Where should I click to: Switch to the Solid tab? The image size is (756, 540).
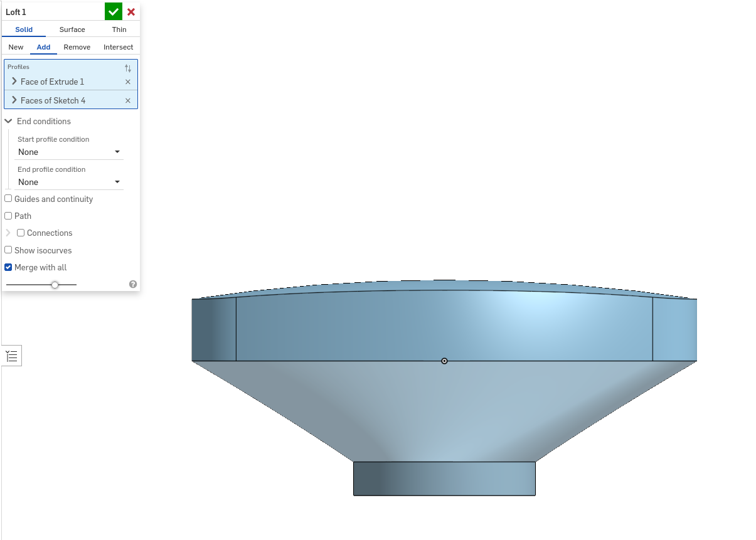click(24, 29)
